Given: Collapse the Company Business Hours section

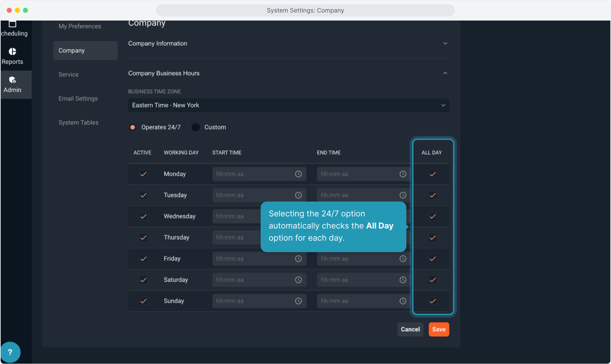Looking at the screenshot, I should [445, 73].
